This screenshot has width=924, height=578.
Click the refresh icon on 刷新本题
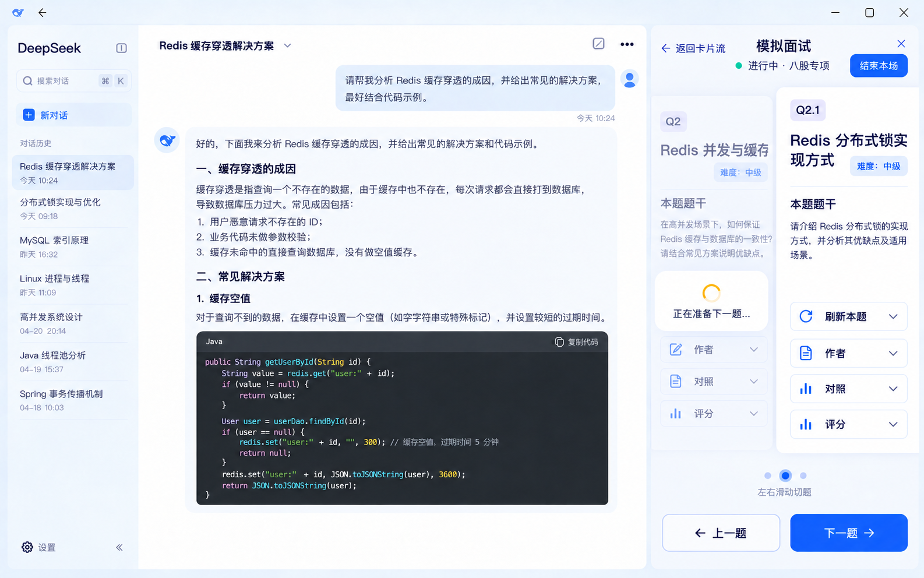click(806, 316)
